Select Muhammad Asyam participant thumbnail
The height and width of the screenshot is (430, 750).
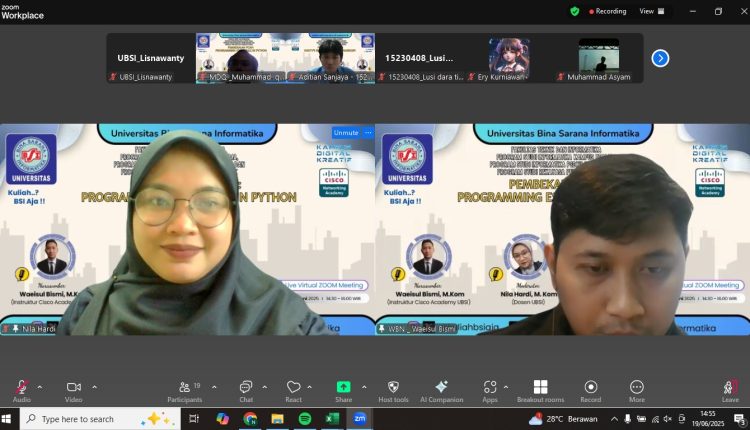point(599,58)
